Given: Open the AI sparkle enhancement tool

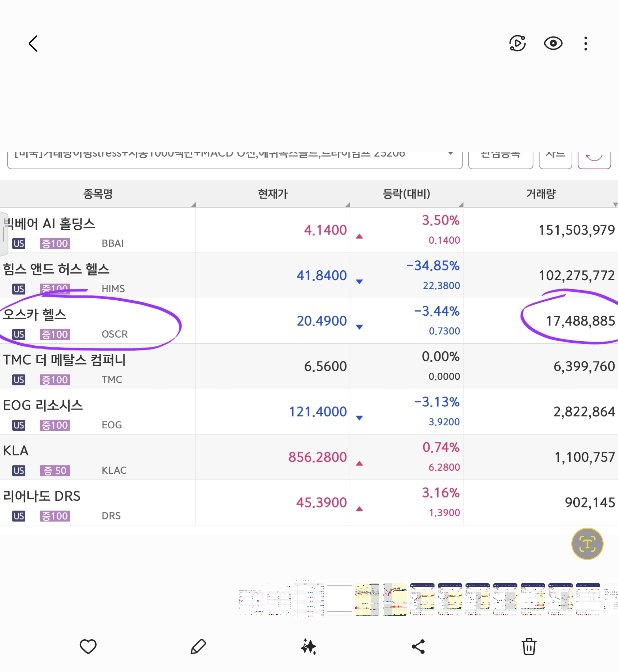Looking at the screenshot, I should click(309, 646).
